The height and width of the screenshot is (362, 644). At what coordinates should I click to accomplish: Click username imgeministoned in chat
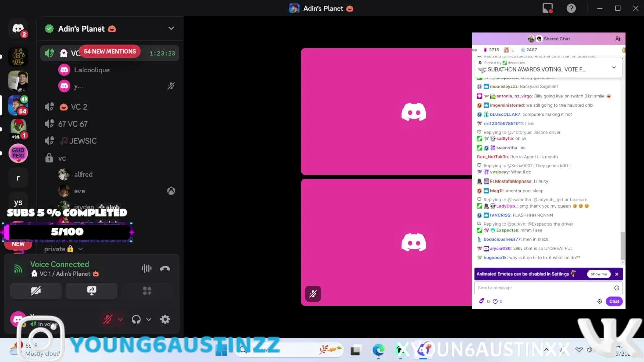pos(507,105)
